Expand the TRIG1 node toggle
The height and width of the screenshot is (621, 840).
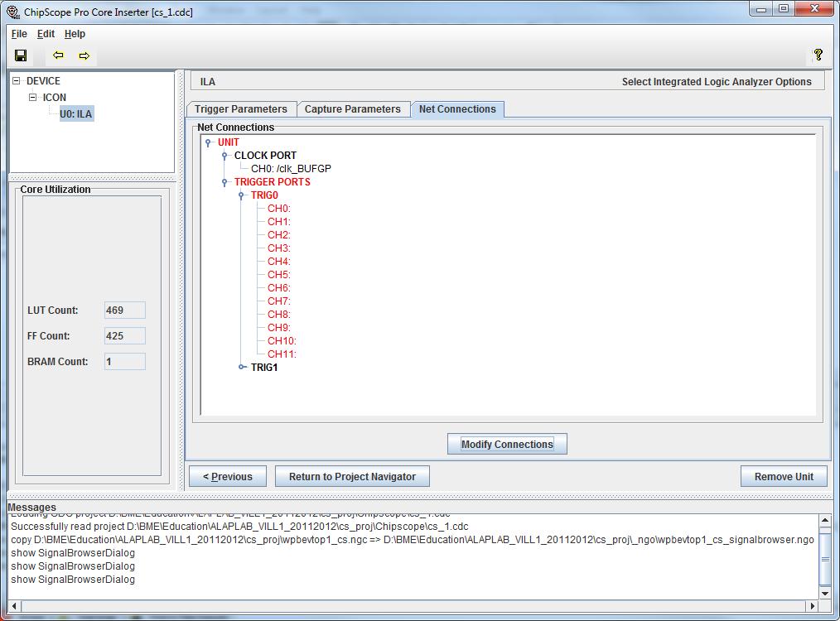[x=242, y=368]
